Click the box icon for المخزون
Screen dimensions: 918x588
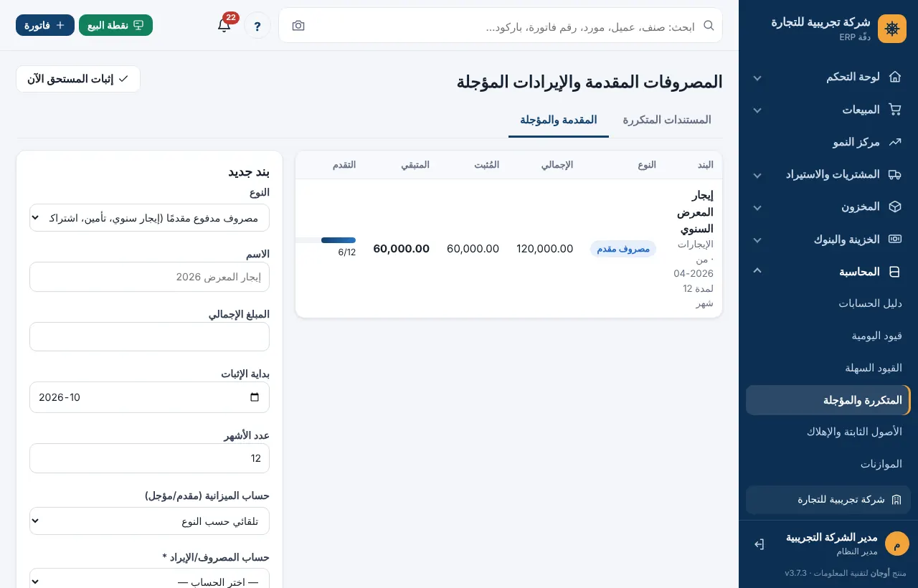[895, 207]
